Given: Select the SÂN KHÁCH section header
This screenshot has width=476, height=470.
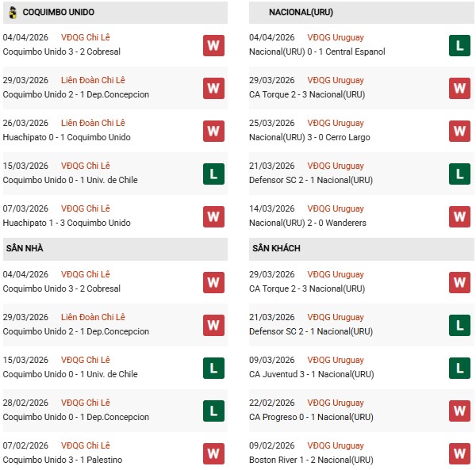Looking at the screenshot, I should (276, 248).
